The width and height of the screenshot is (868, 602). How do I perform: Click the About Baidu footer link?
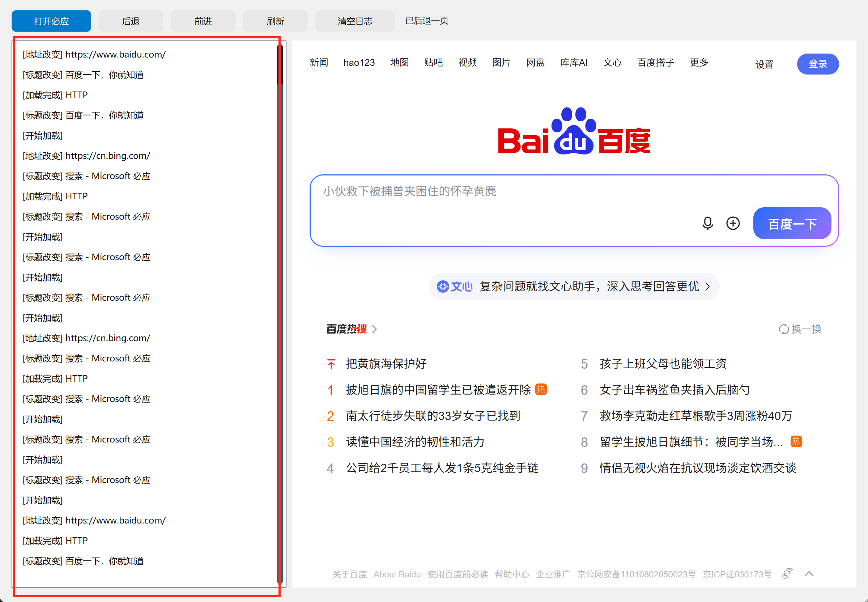pyautogui.click(x=397, y=574)
